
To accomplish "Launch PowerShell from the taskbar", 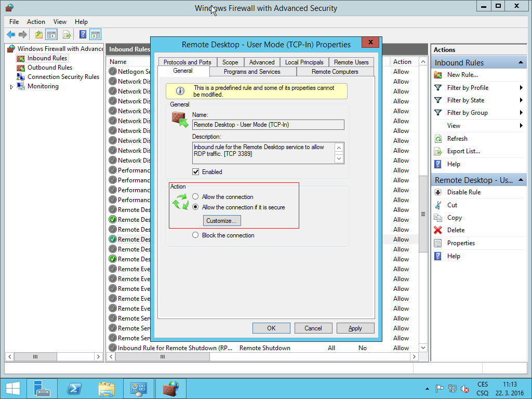I will point(74,389).
